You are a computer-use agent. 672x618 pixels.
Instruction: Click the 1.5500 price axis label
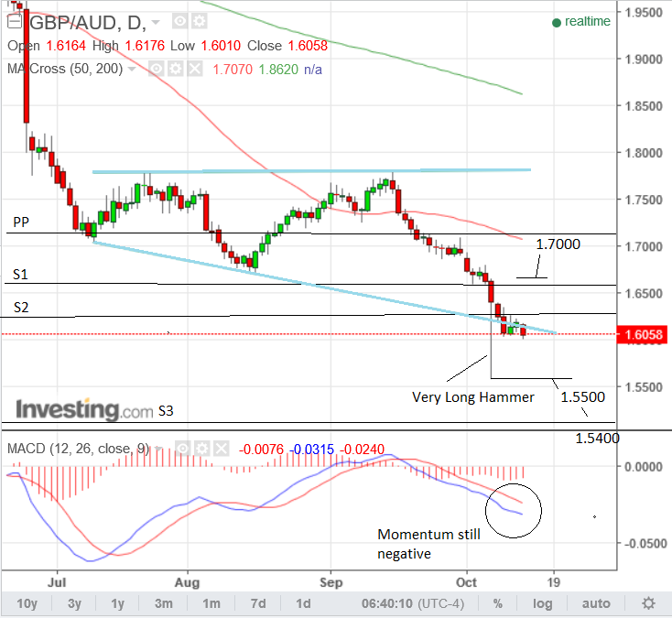[x=644, y=387]
